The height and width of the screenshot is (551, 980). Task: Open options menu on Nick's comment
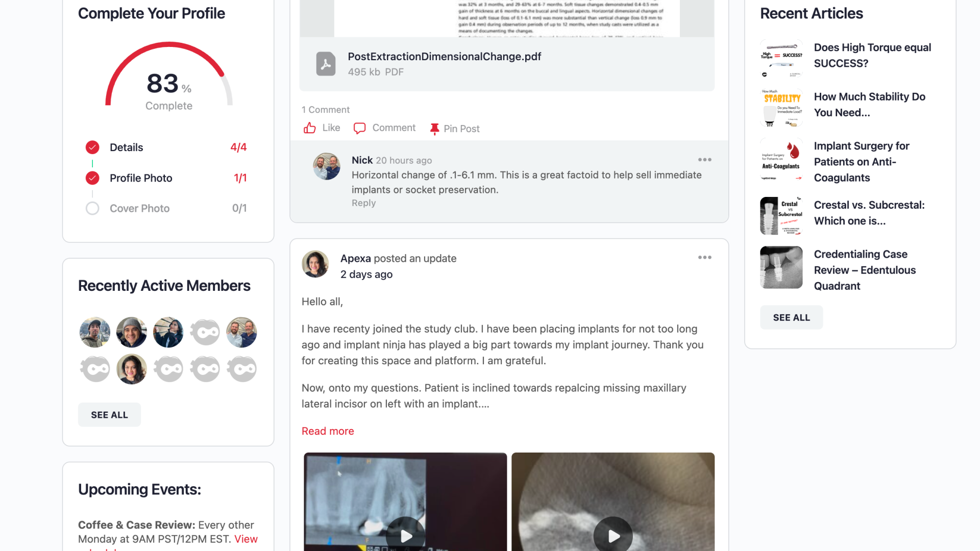(705, 160)
